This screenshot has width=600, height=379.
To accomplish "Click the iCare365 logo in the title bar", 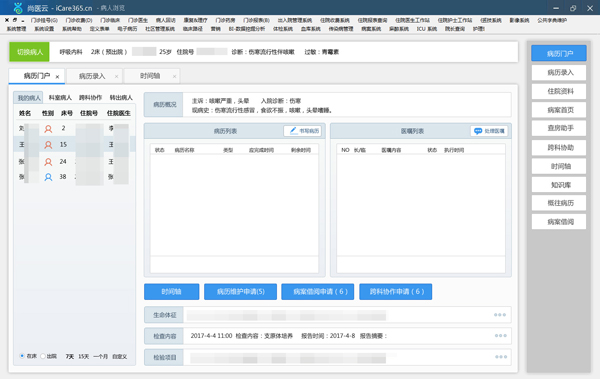I will (x=18, y=8).
